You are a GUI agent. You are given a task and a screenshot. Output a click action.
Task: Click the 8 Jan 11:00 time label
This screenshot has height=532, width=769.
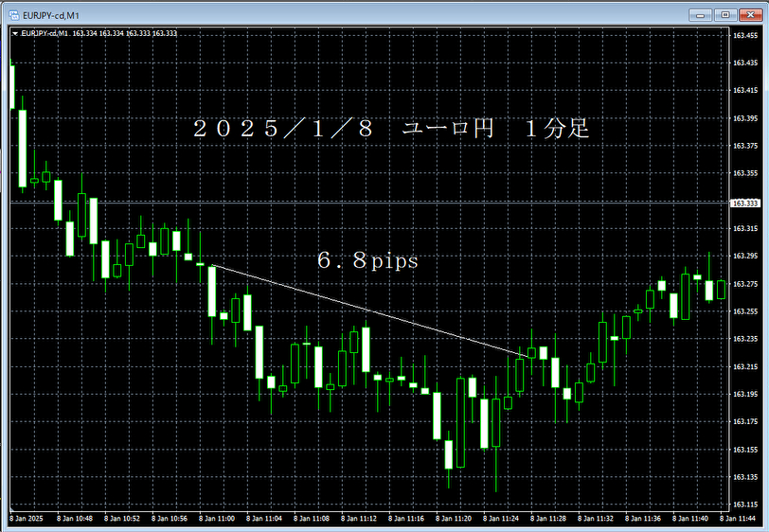(x=217, y=518)
